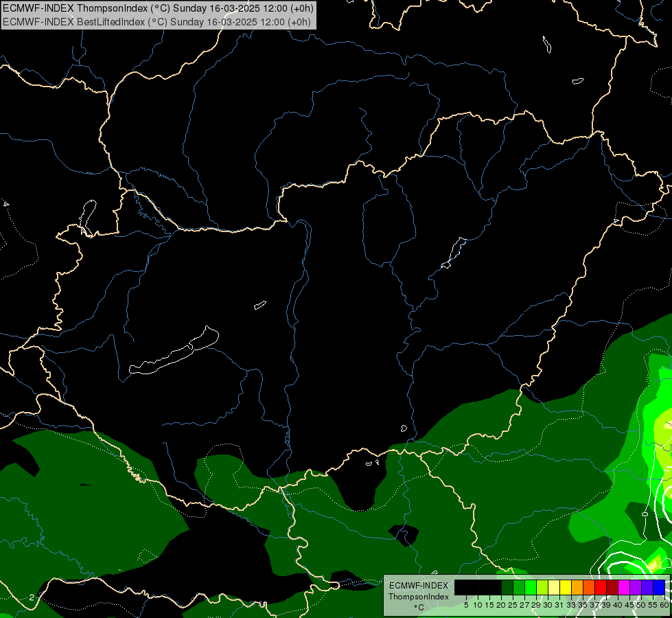This screenshot has width=672, height=618.
Task: Click the orange-red 35–37 legend swatch
Action: pos(589,588)
